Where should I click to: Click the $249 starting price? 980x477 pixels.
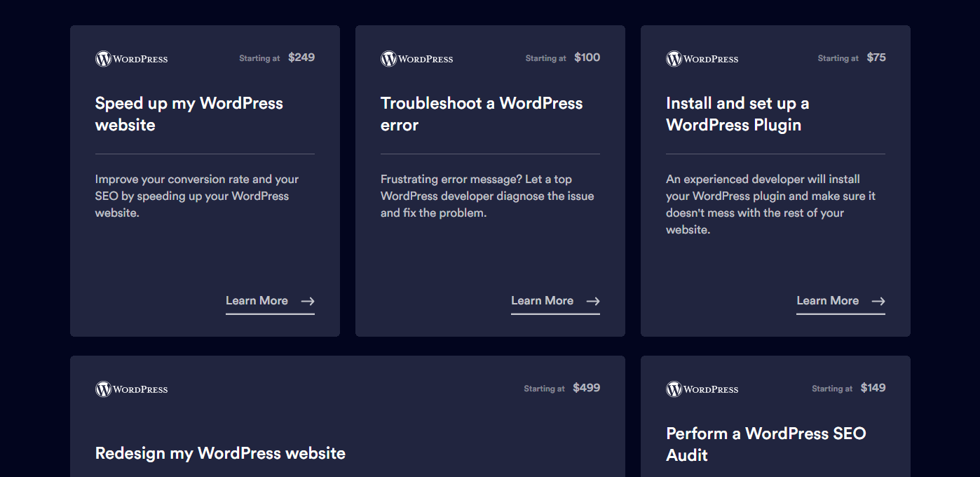(301, 58)
